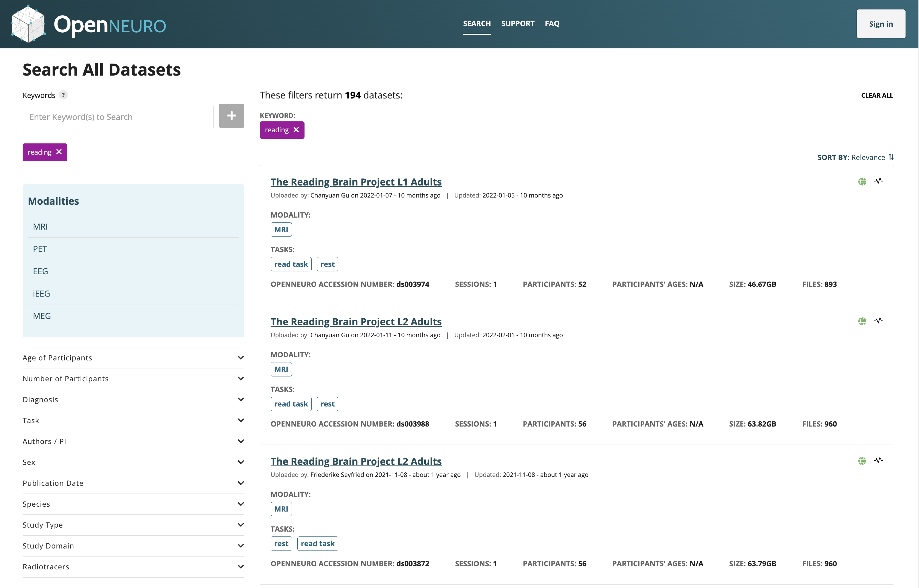Viewport: 919px width, 588px height.
Task: Toggle the sort order arrows icon
Action: [891, 157]
